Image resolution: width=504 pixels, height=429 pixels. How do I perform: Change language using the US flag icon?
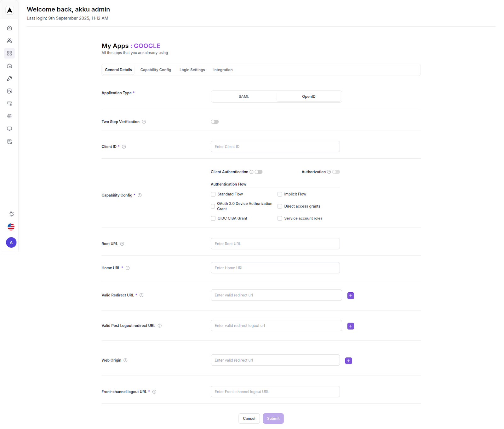click(11, 227)
